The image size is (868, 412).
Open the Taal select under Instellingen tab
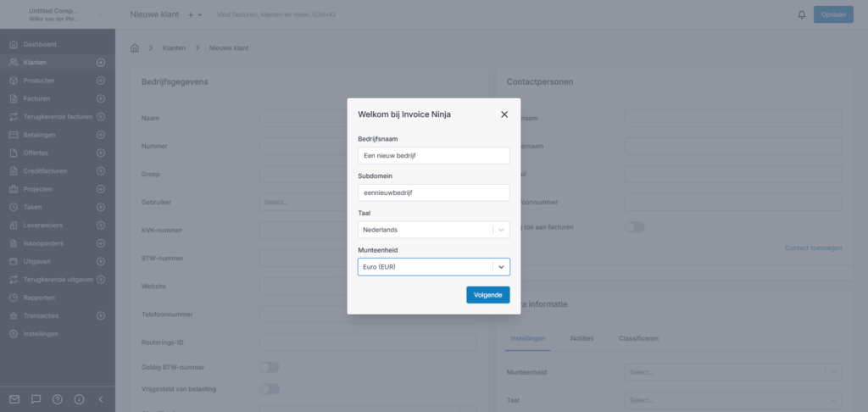(x=733, y=400)
